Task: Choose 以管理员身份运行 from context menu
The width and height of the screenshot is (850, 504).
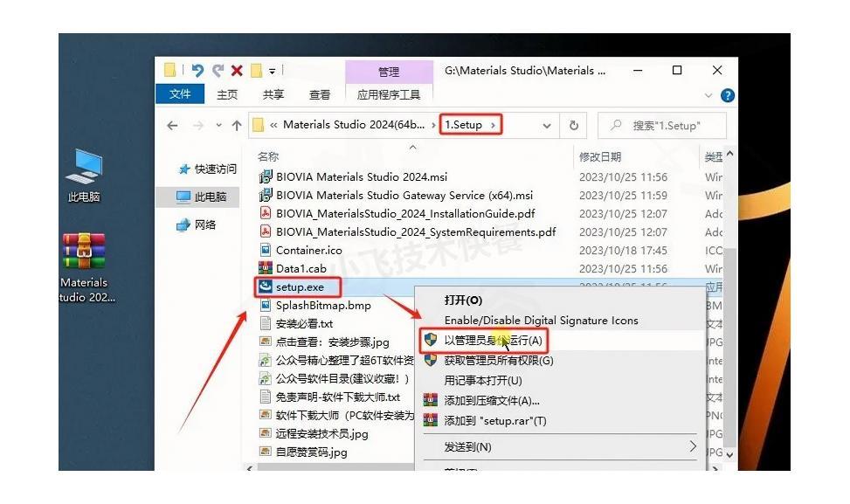Action: 493,340
